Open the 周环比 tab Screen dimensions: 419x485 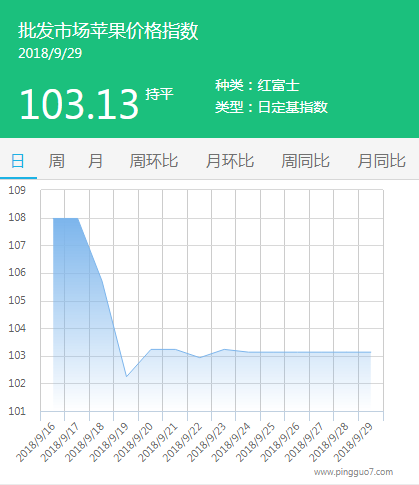tap(154, 161)
